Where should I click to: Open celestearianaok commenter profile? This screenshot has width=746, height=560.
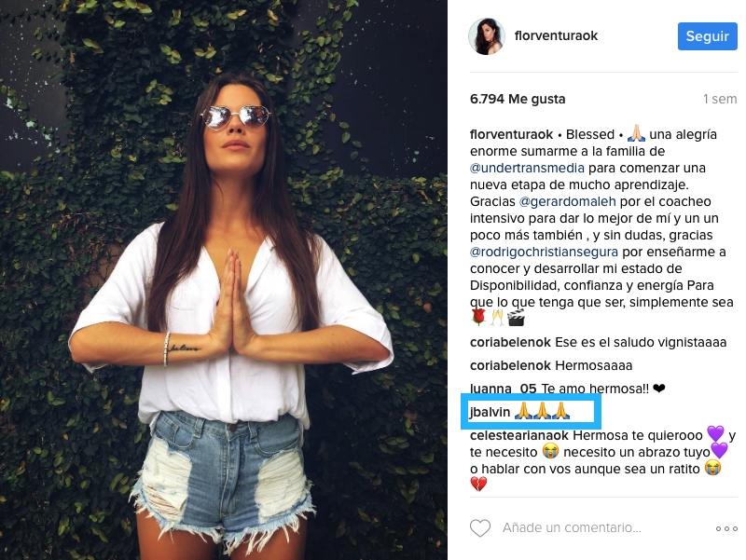click(x=519, y=435)
